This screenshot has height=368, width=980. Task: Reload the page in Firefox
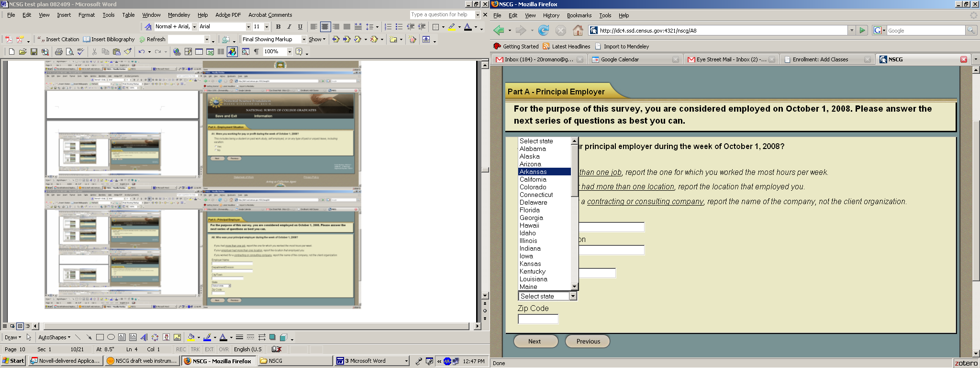(544, 31)
